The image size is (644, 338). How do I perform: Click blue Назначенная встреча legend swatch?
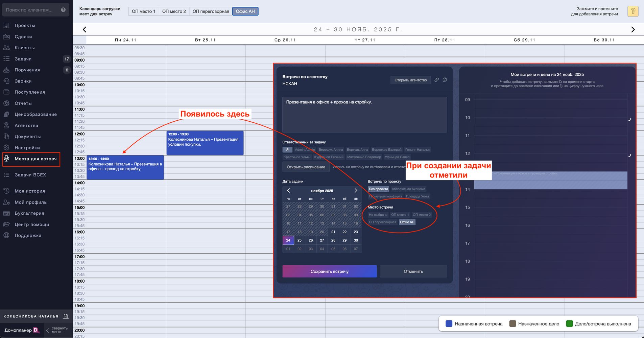pyautogui.click(x=449, y=324)
